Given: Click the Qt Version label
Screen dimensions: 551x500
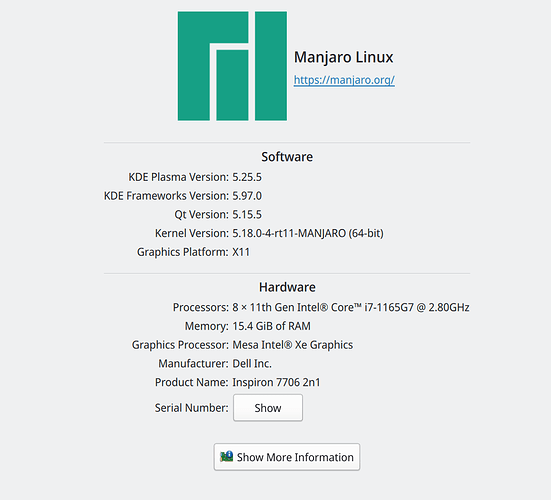Looking at the screenshot, I should coord(201,215).
